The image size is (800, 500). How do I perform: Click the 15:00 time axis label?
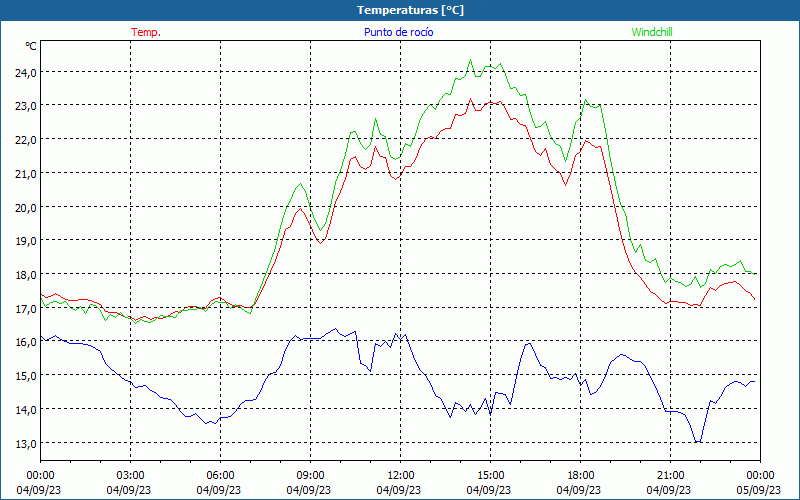pyautogui.click(x=490, y=476)
